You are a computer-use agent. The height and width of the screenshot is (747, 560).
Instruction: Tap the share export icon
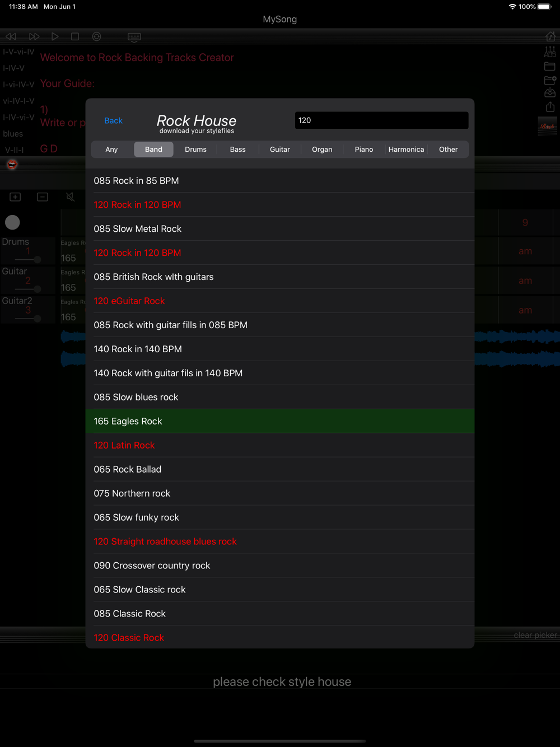550,106
